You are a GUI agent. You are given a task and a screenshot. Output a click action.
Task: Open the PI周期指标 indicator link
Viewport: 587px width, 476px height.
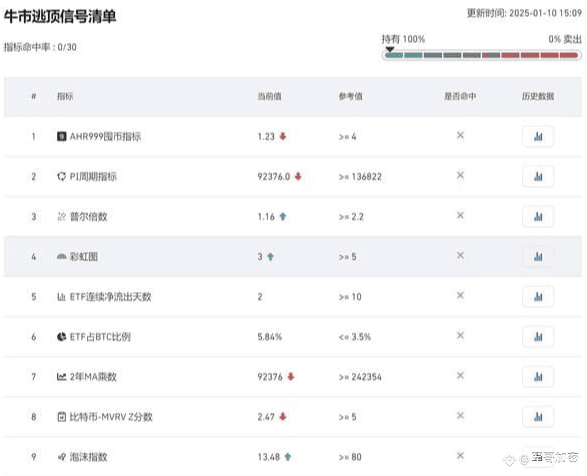(93, 176)
